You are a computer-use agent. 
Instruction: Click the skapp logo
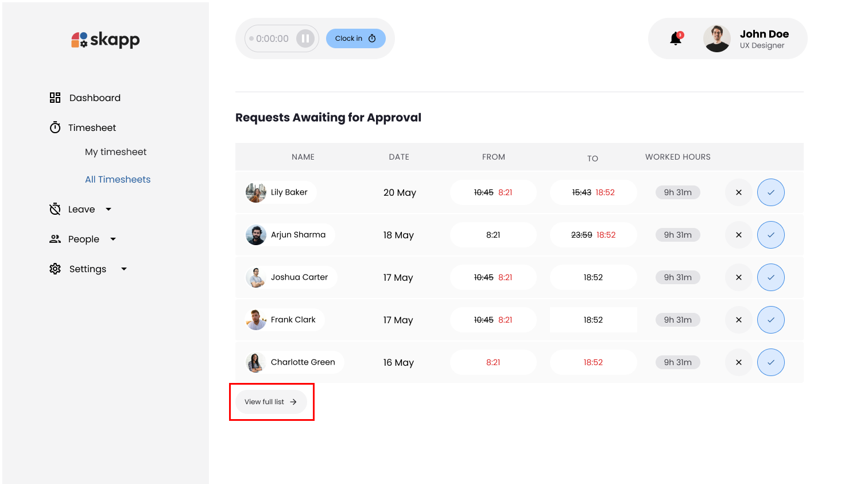click(106, 40)
